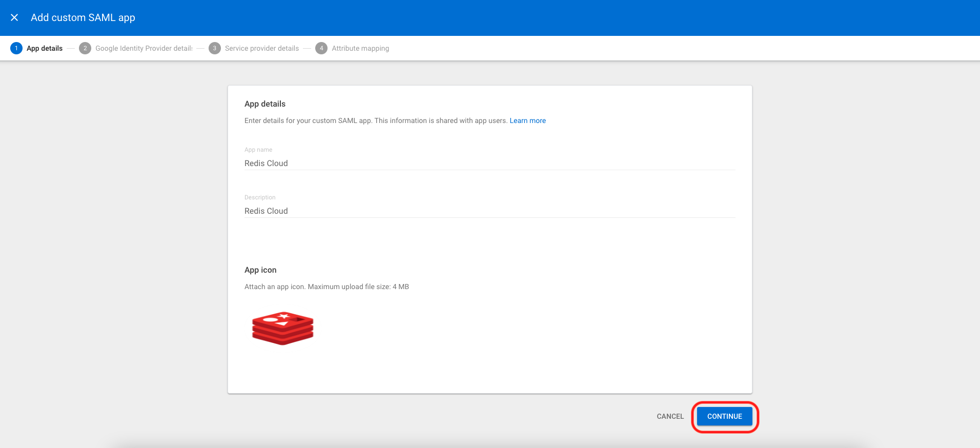Focus the App name field containing Redis Cloud
The height and width of the screenshot is (448, 980).
tap(489, 163)
